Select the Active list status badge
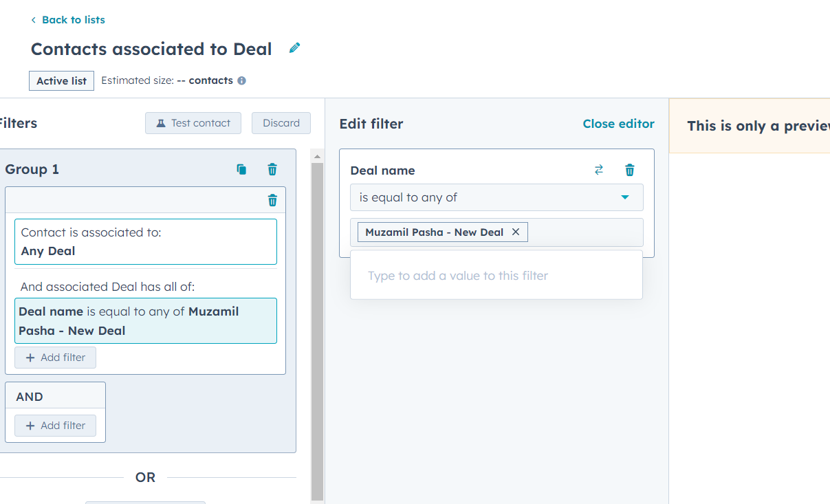This screenshot has width=830, height=504. coord(61,80)
